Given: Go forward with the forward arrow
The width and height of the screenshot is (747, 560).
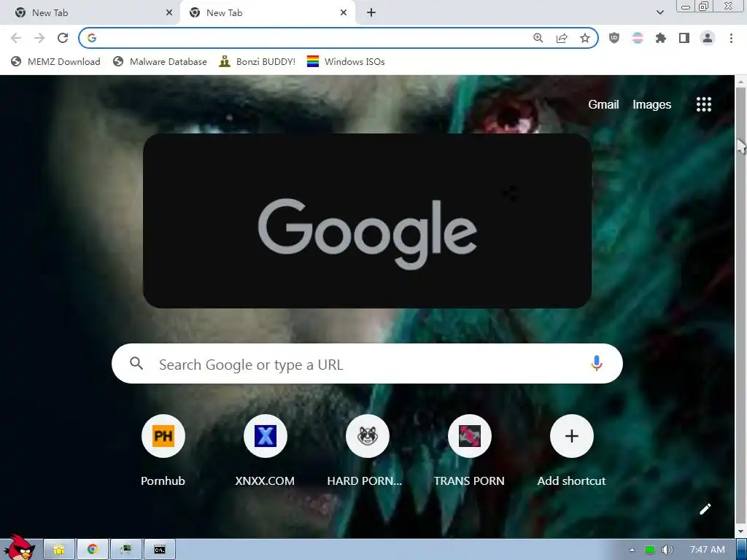Looking at the screenshot, I should (39, 38).
